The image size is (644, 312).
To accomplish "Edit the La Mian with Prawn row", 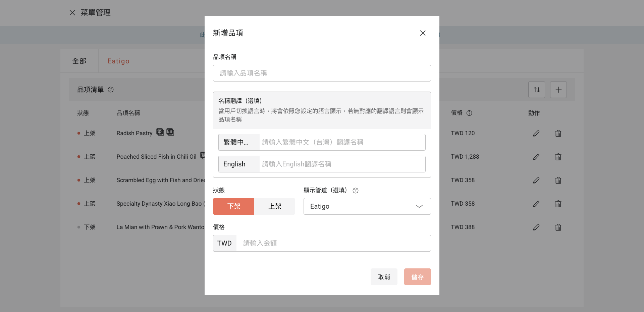I will pos(536,227).
